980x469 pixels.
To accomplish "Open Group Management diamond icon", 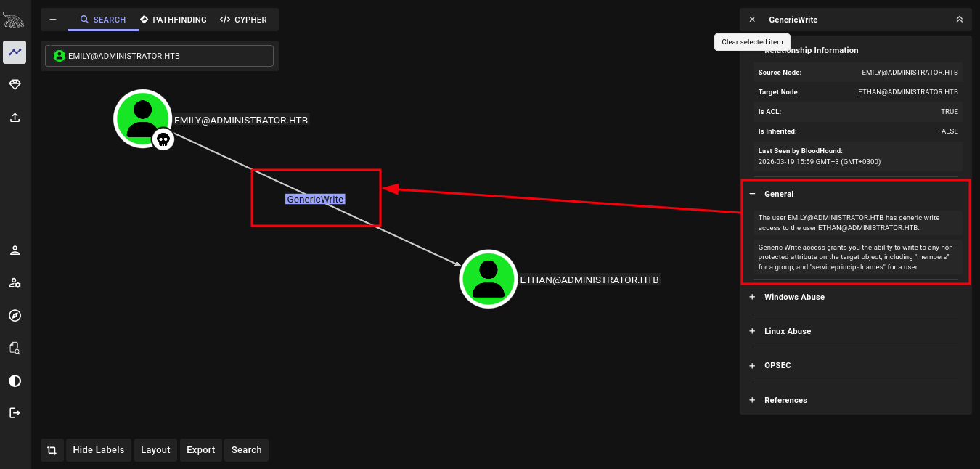I will coord(15,85).
